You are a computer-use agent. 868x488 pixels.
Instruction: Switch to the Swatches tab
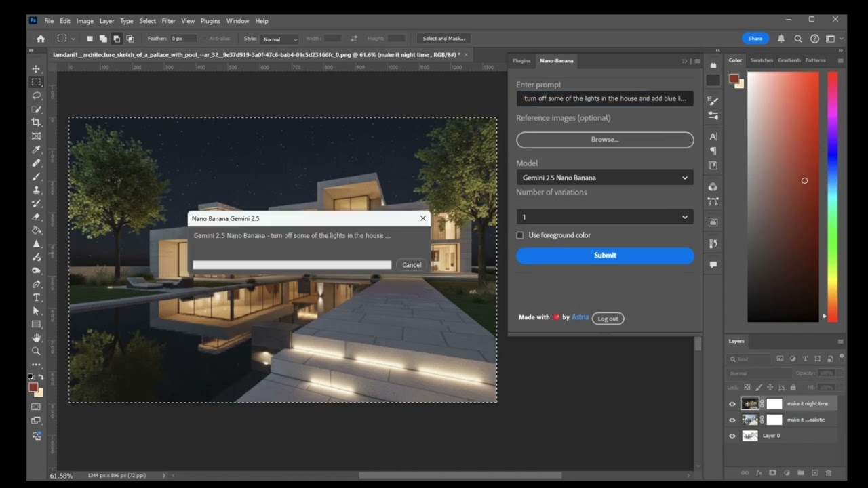(761, 60)
